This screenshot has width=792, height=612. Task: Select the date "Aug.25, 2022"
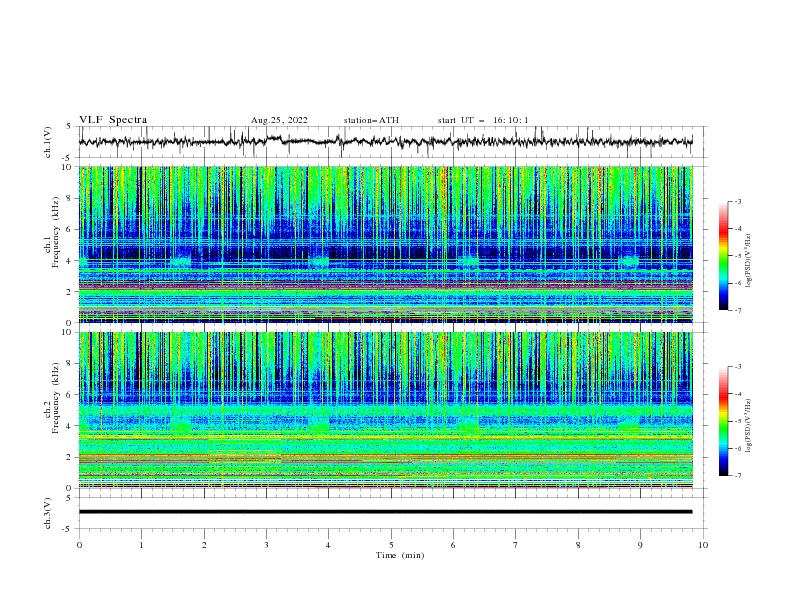(279, 120)
